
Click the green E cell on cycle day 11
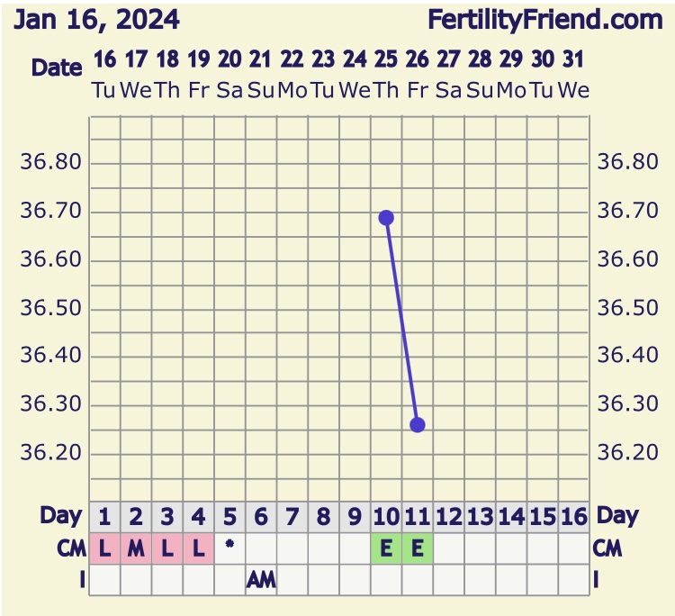click(418, 548)
